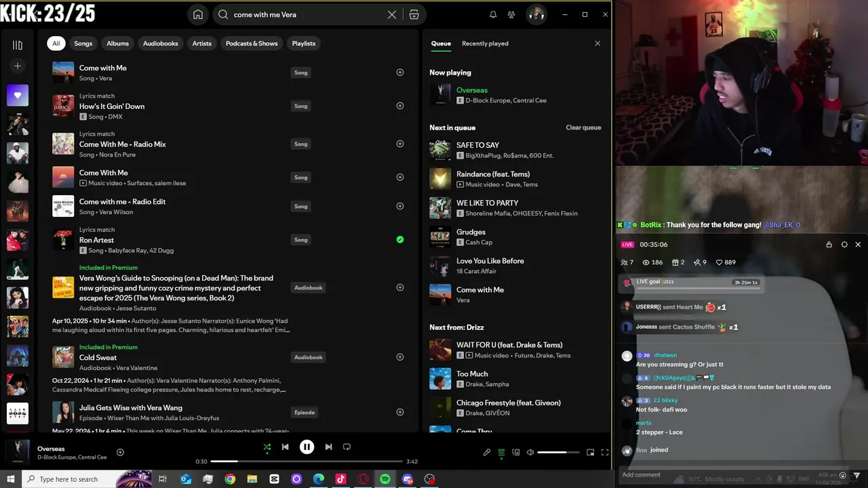Open the profile avatar menu

[x=536, y=14]
